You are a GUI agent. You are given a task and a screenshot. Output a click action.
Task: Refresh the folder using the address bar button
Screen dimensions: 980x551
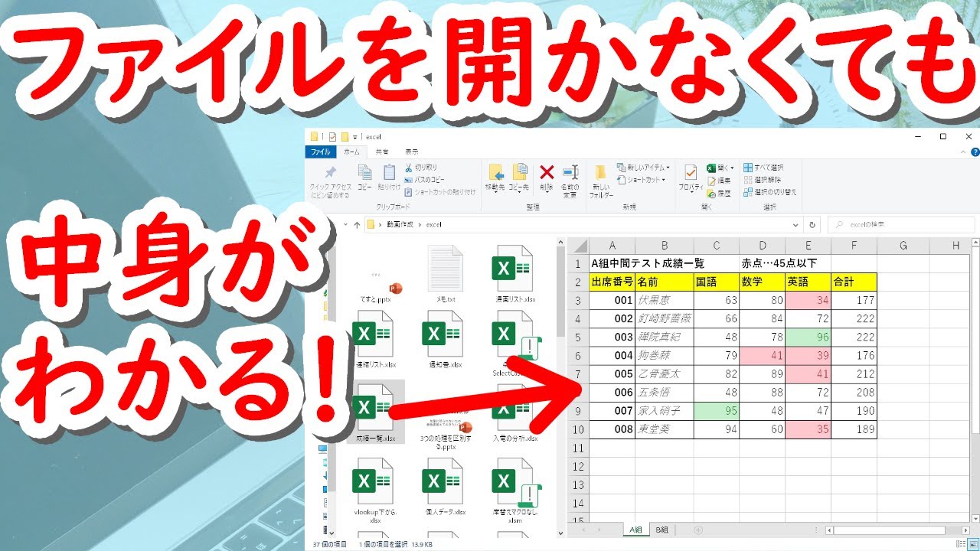coord(812,225)
